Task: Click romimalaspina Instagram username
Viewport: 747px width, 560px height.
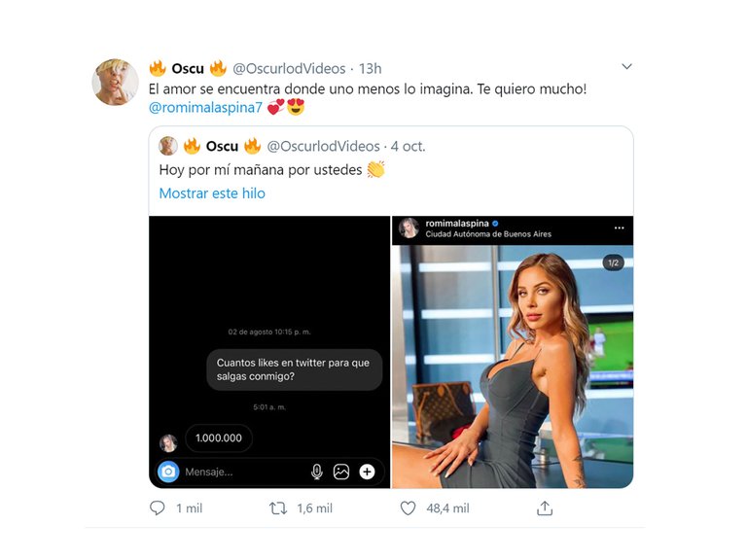Action: 455,223
